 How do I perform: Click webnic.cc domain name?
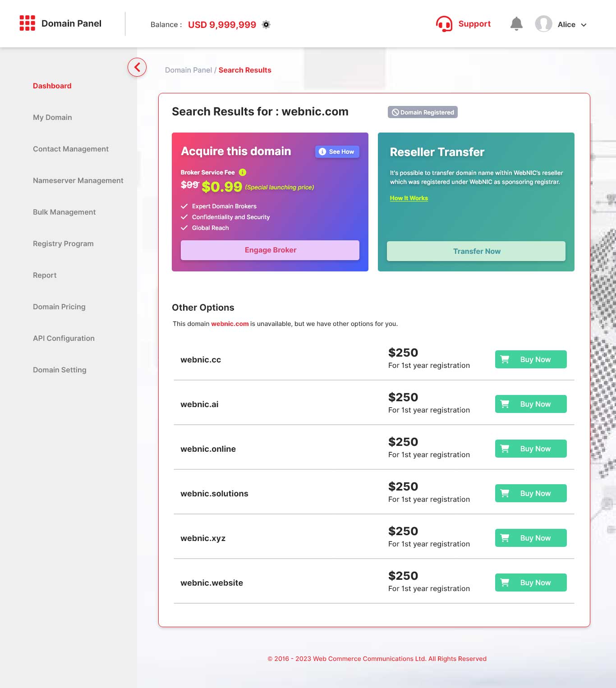(201, 360)
